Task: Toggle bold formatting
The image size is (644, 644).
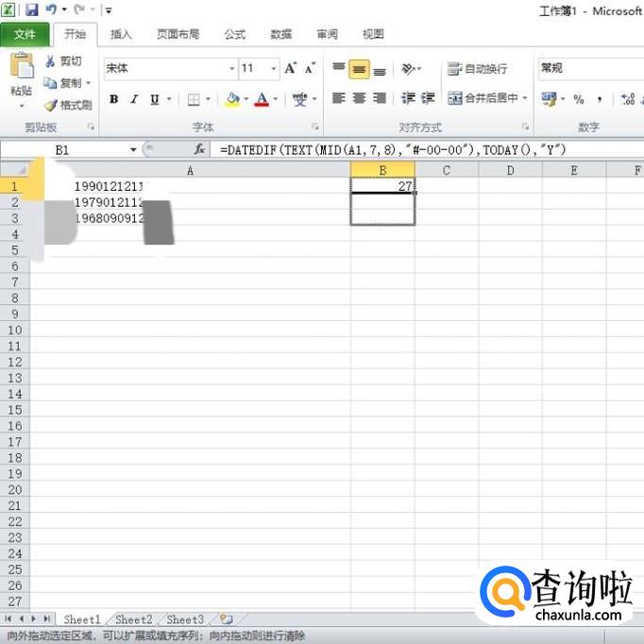Action: pos(113,99)
